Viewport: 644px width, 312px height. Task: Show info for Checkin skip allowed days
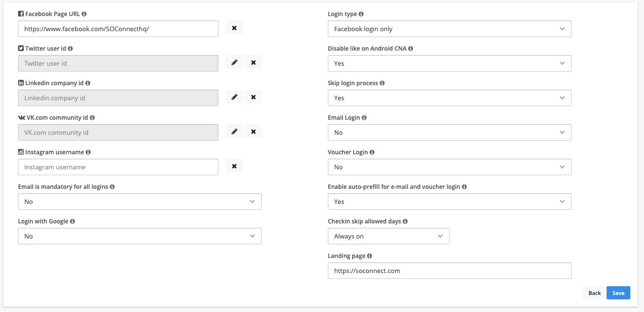click(x=405, y=221)
